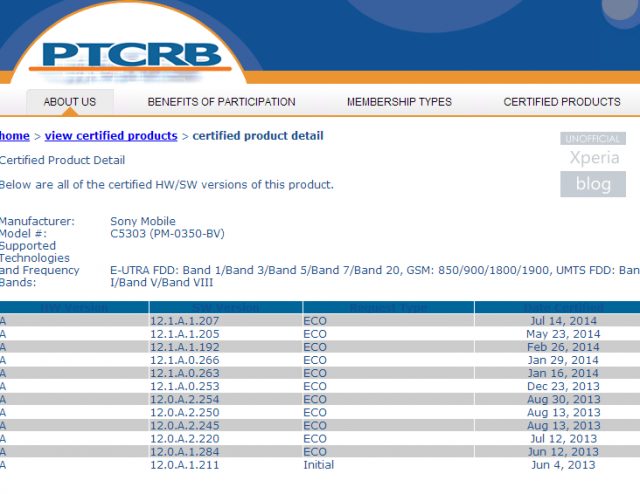Viewport: 640px width, 494px height.
Task: Select software version 12.1.A.1.207
Action: [x=184, y=321]
